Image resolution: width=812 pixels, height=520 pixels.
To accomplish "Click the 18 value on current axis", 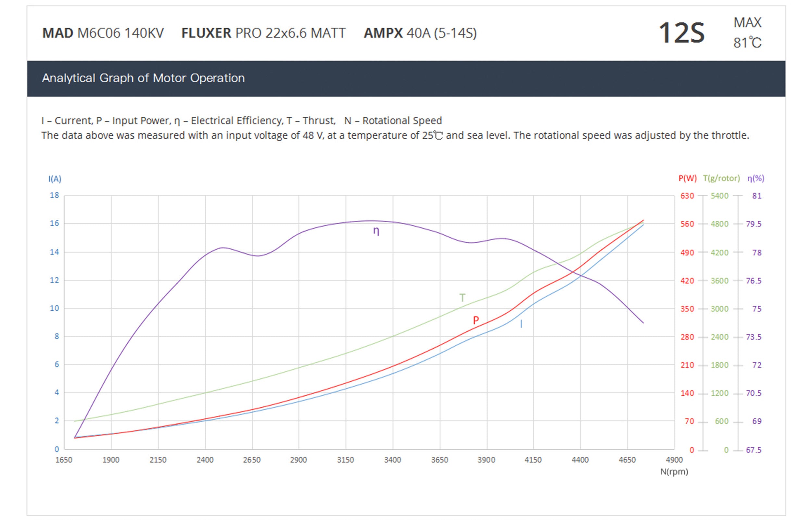I will [54, 195].
